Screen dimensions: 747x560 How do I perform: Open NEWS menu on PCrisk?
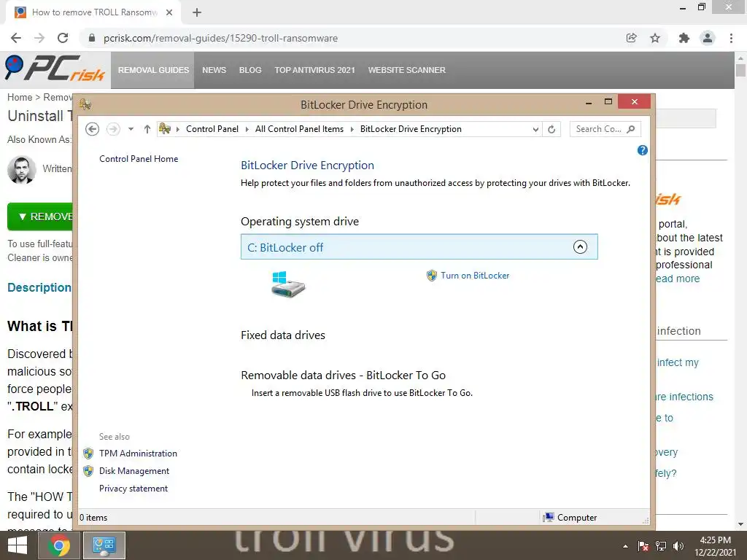(214, 70)
